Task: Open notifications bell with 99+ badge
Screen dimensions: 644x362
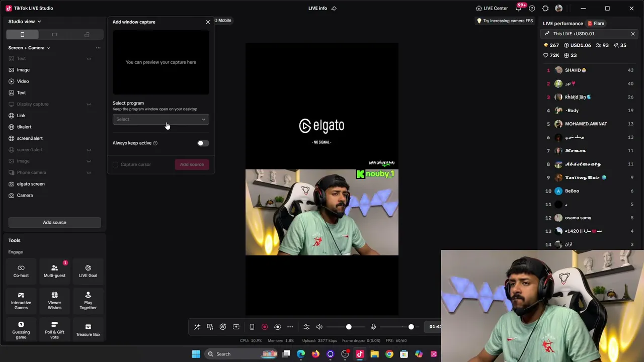Action: 519,8
